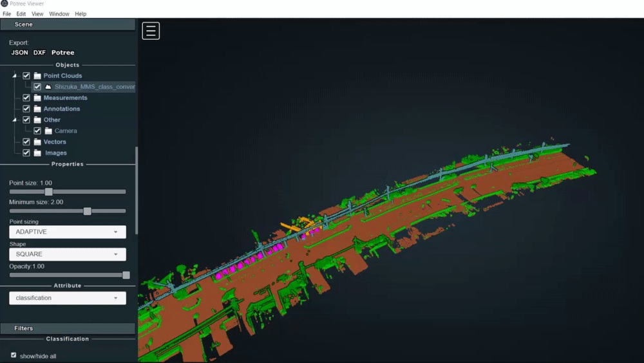Collapse the Point Clouds tree node

click(15, 76)
